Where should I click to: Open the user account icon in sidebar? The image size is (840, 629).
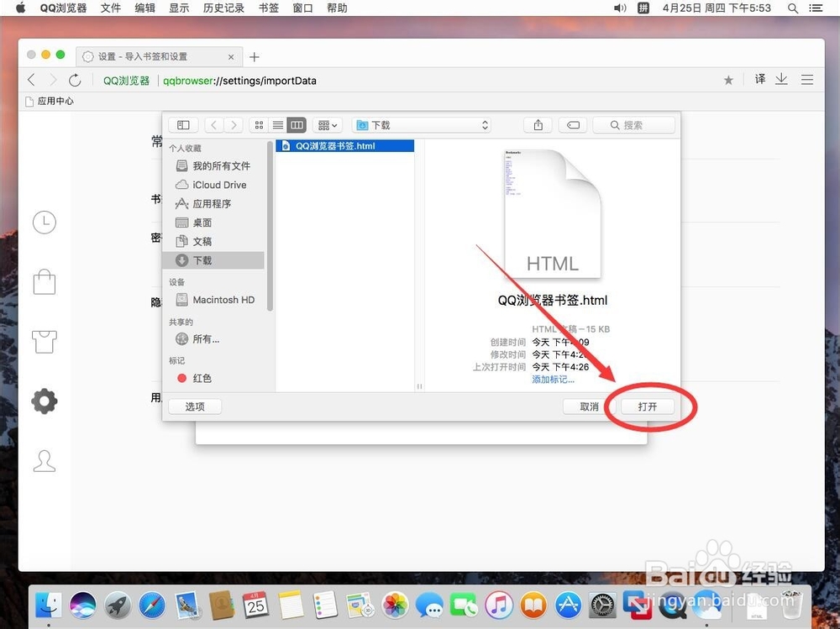pyautogui.click(x=45, y=461)
